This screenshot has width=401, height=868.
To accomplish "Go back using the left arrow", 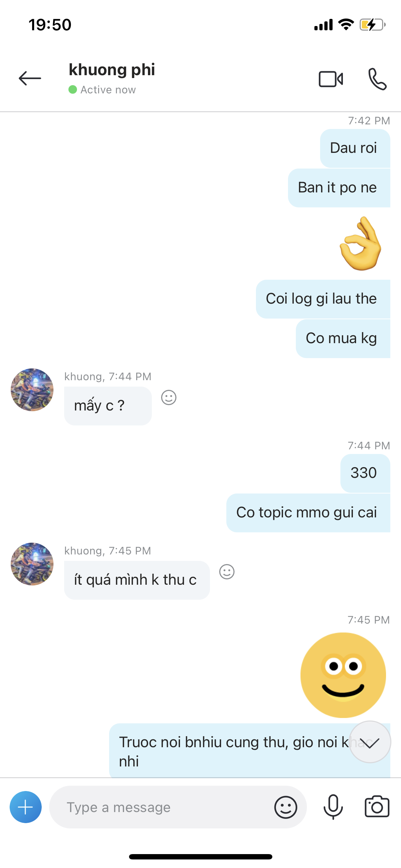I will (x=30, y=78).
